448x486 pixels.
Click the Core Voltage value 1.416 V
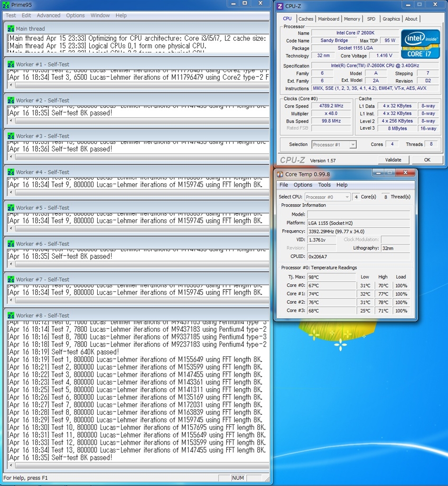(384, 56)
